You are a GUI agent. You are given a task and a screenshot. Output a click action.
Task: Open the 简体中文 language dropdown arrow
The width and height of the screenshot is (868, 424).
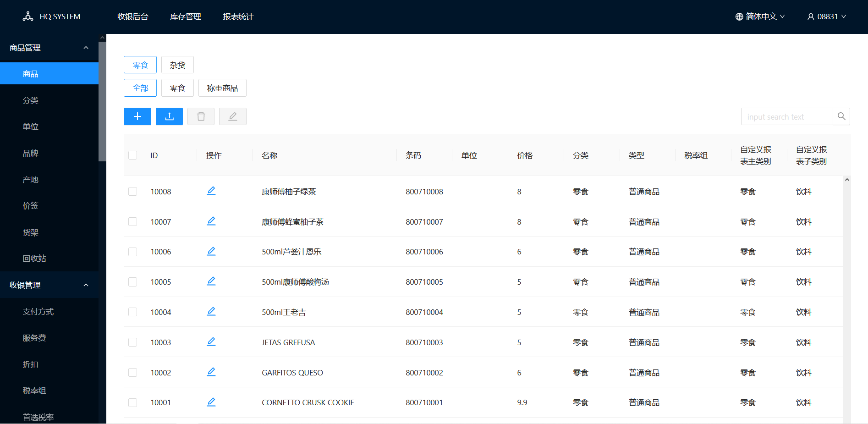click(782, 17)
